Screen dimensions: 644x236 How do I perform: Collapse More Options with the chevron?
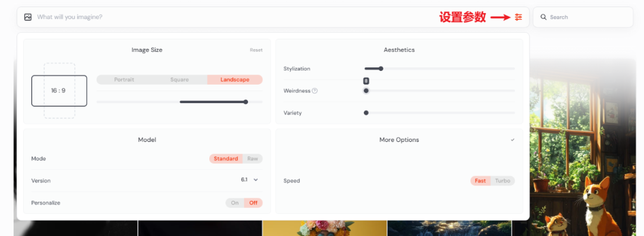(512, 140)
